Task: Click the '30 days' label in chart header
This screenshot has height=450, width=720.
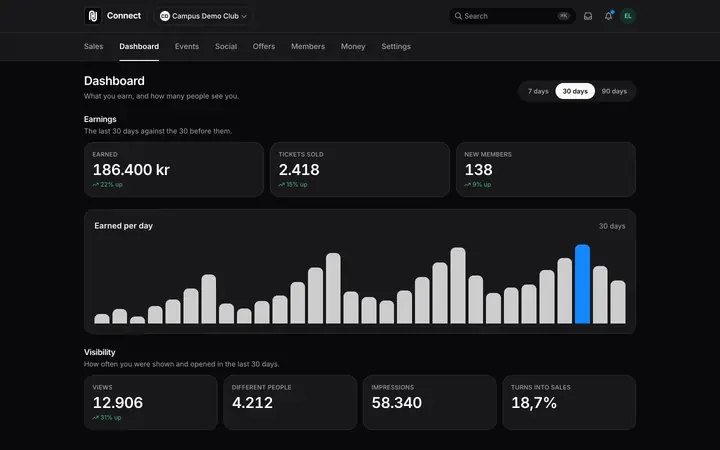Action: [x=612, y=226]
